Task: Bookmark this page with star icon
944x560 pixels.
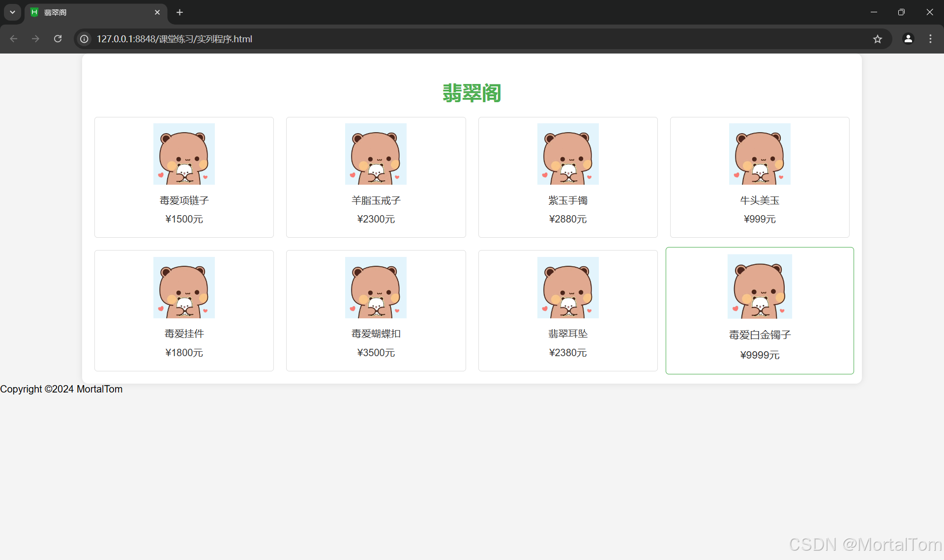Action: 878,39
